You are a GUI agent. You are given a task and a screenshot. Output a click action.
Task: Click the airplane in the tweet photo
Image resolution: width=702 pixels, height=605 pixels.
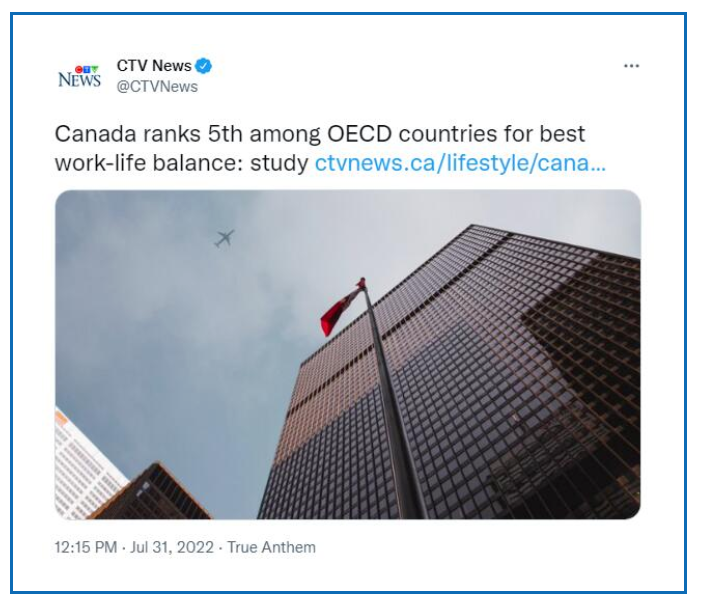(x=224, y=238)
